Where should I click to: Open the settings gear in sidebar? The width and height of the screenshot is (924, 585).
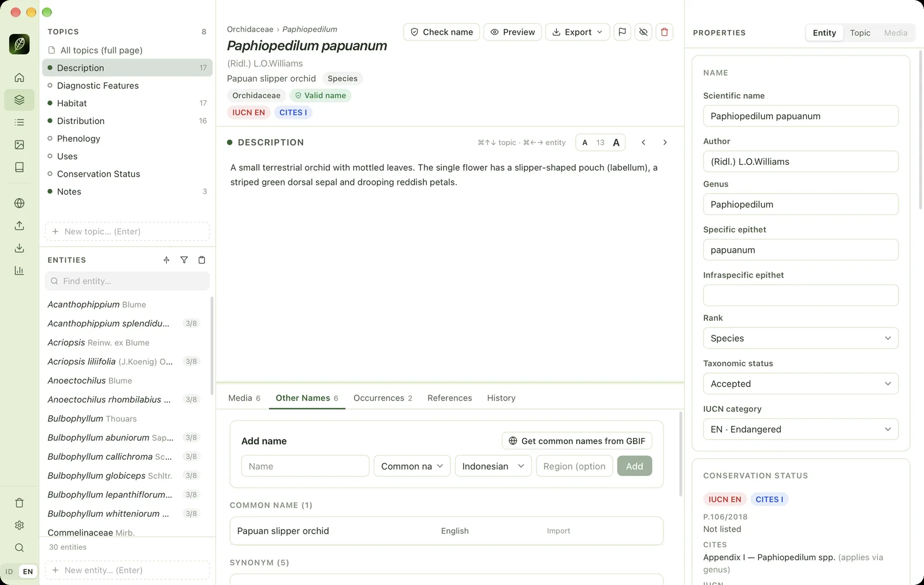pos(19,526)
